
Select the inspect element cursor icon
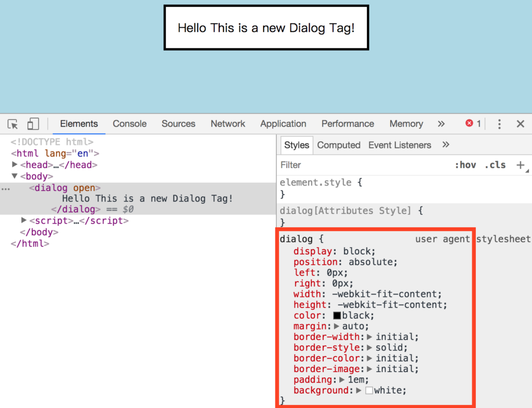(x=12, y=124)
